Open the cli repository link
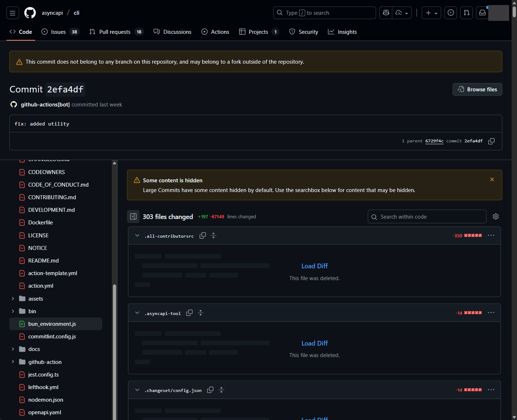The width and height of the screenshot is (517, 420). (x=77, y=13)
